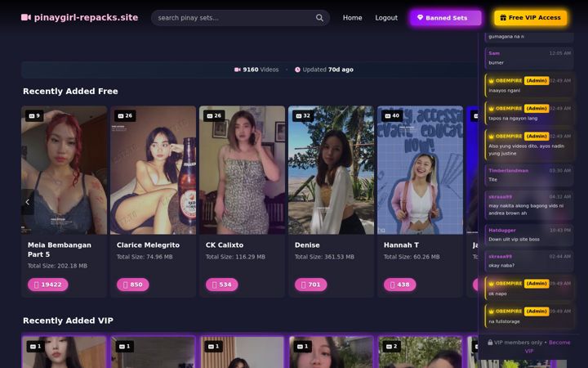Image resolution: width=588 pixels, height=368 pixels.
Task: Click the magnifier search icon
Action: tap(319, 18)
